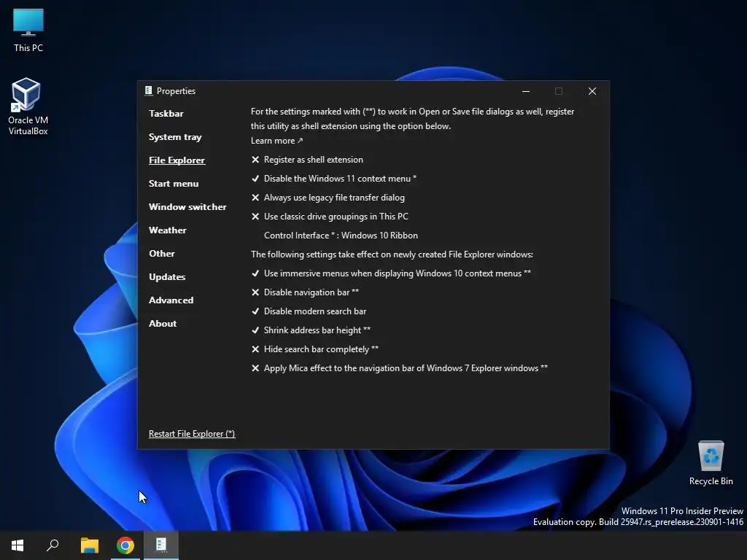
Task: Open the Advanced section
Action: pyautogui.click(x=171, y=300)
